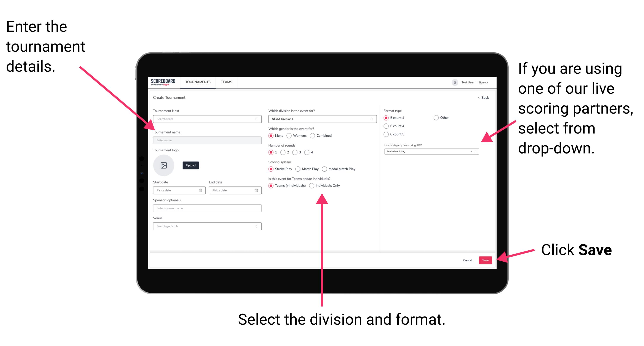Click the Upload button for tournament logo
Screen dimensions: 644x346
[x=190, y=165]
